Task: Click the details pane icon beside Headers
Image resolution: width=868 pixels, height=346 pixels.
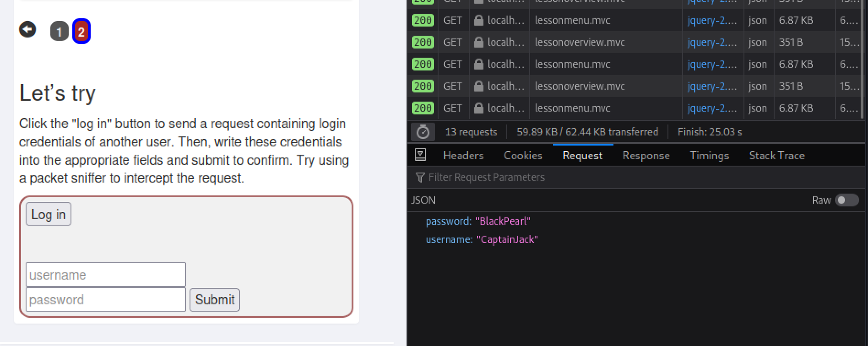Action: coord(420,155)
